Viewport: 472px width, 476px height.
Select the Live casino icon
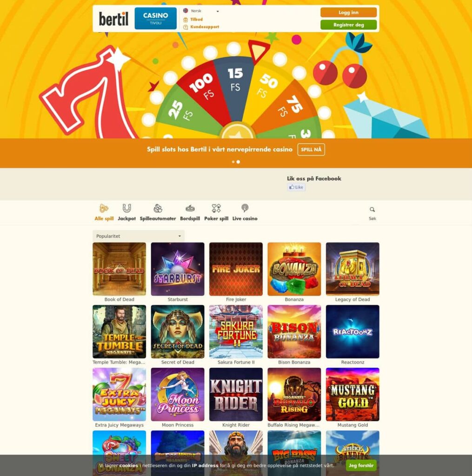(245, 208)
